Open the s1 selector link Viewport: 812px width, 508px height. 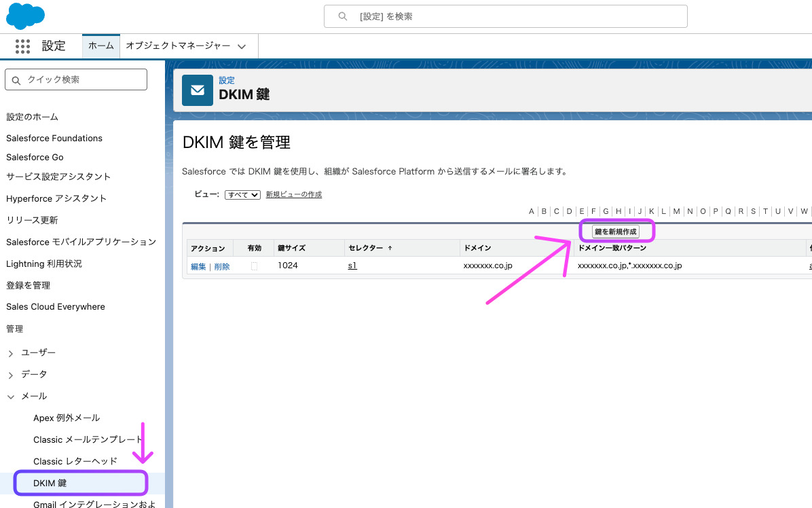coord(351,266)
